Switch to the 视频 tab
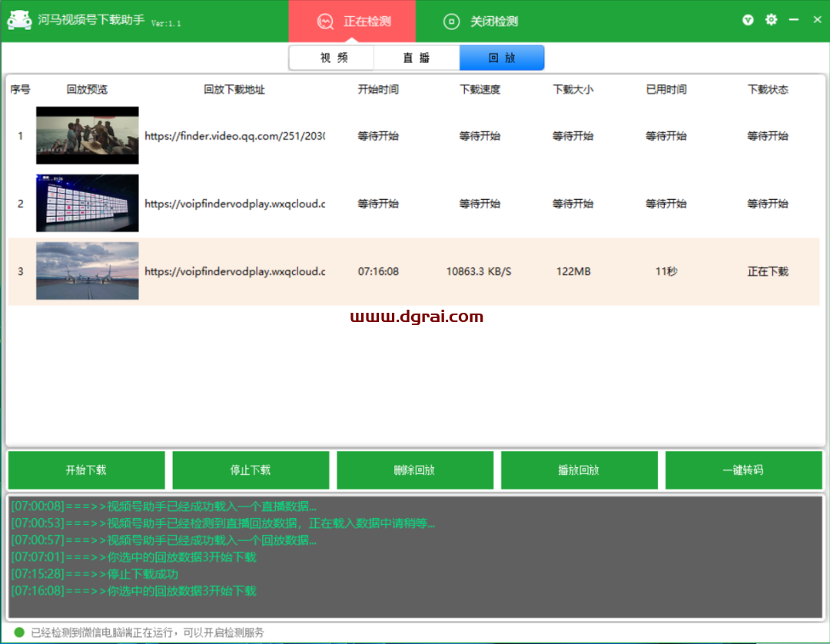This screenshot has width=830, height=644. coord(332,58)
